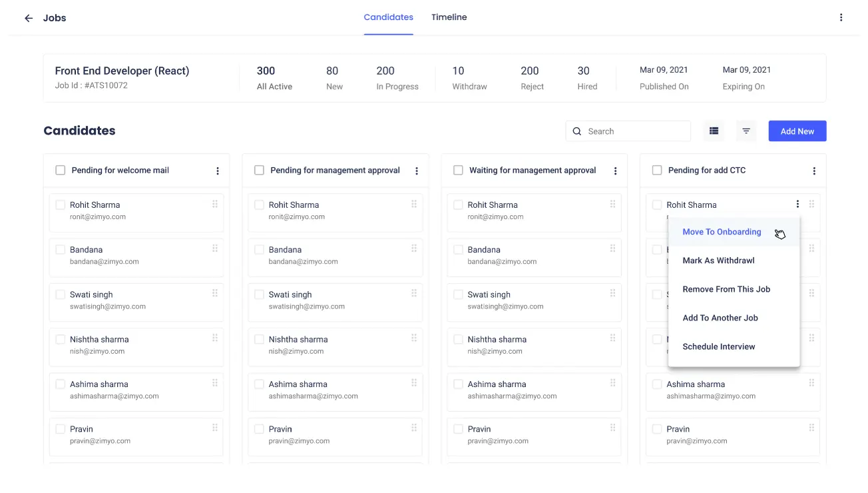
Task: Show the 80 New candidates
Action: click(x=334, y=78)
